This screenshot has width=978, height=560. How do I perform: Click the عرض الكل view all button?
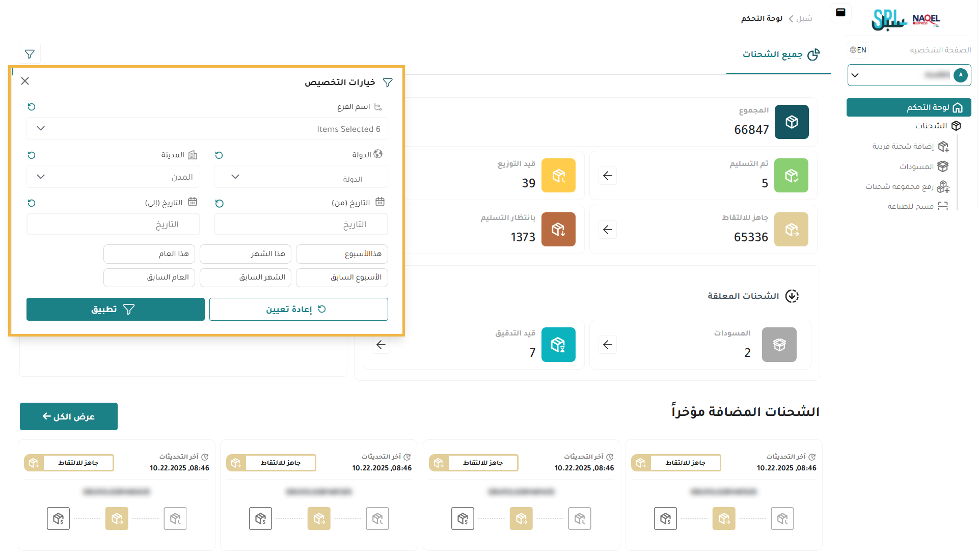(69, 416)
